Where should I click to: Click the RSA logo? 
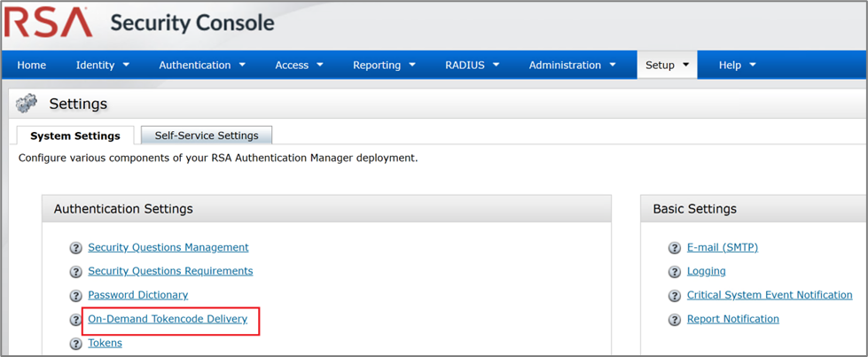[48, 23]
